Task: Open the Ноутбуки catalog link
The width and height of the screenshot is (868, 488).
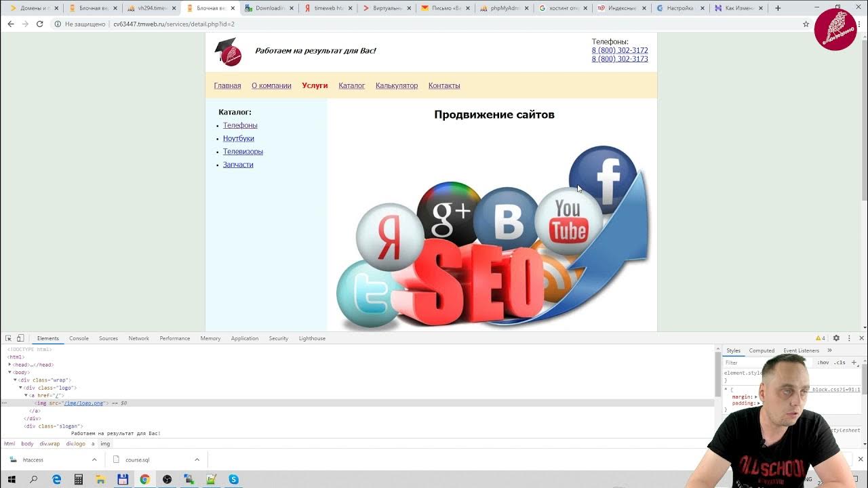Action: (x=239, y=138)
